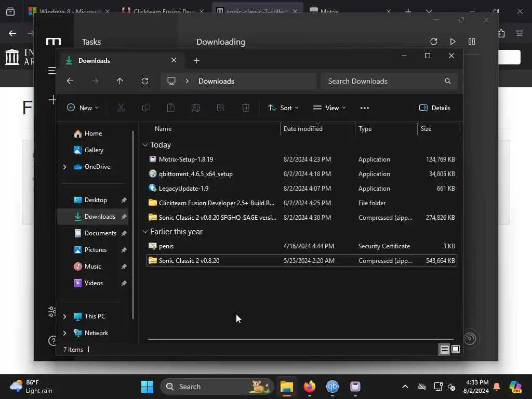Go forward with Explorer's forward arrow
This screenshot has height=399, width=532.
coord(95,81)
